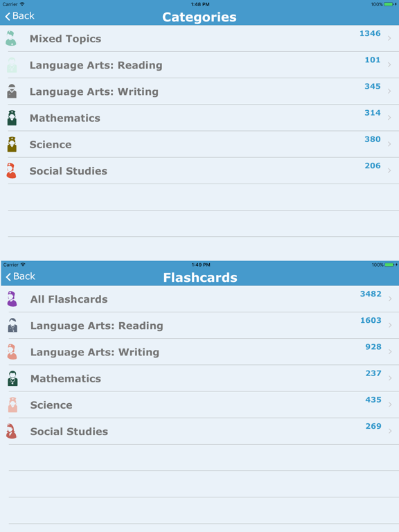Image resolution: width=399 pixels, height=532 pixels.
Task: Expand Language Arts: Reading chevron in Categories
Action: pyautogui.click(x=389, y=65)
